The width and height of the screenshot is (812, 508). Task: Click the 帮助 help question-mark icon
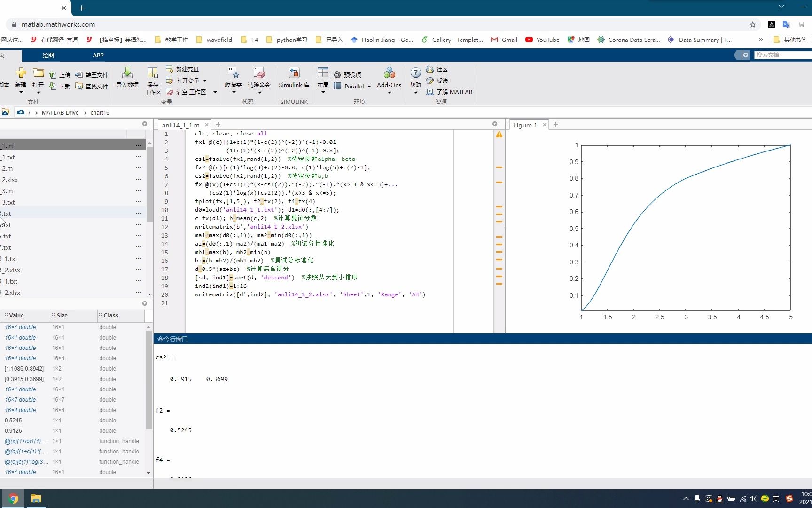[415, 72]
